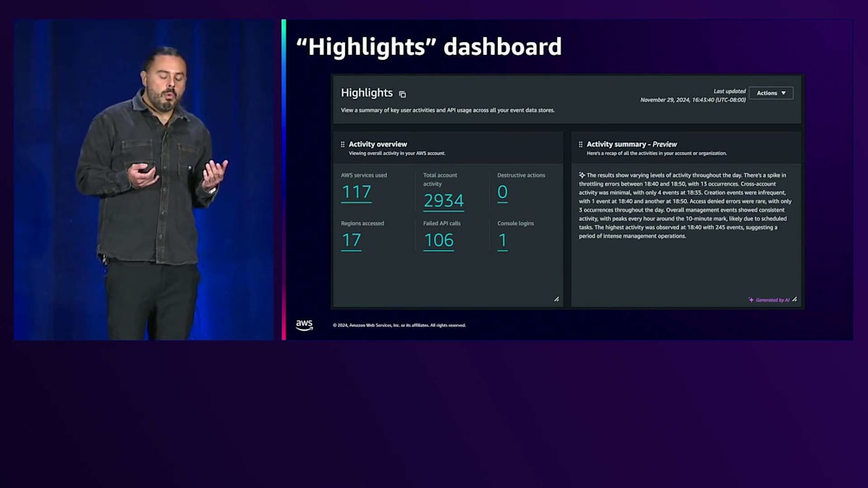The height and width of the screenshot is (488, 868).
Task: Click the Destructive actions label
Action: [x=521, y=175]
